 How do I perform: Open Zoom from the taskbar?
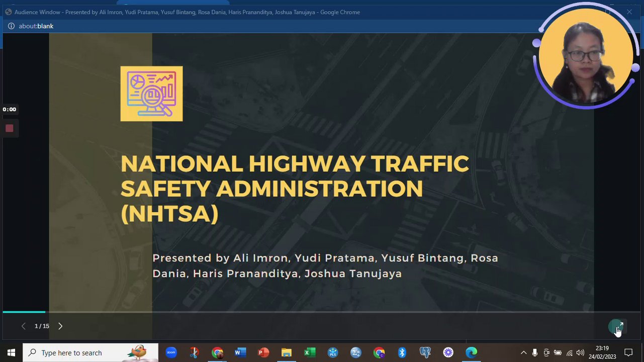click(x=171, y=352)
